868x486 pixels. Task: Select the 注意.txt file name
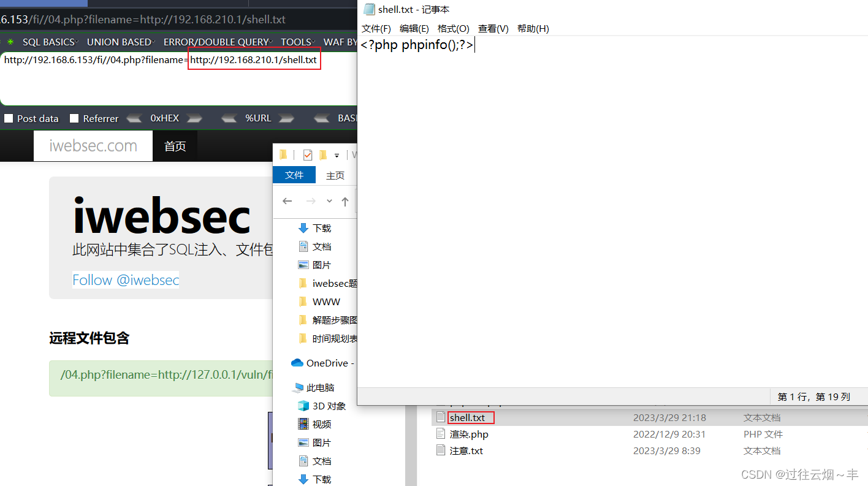[x=466, y=450]
